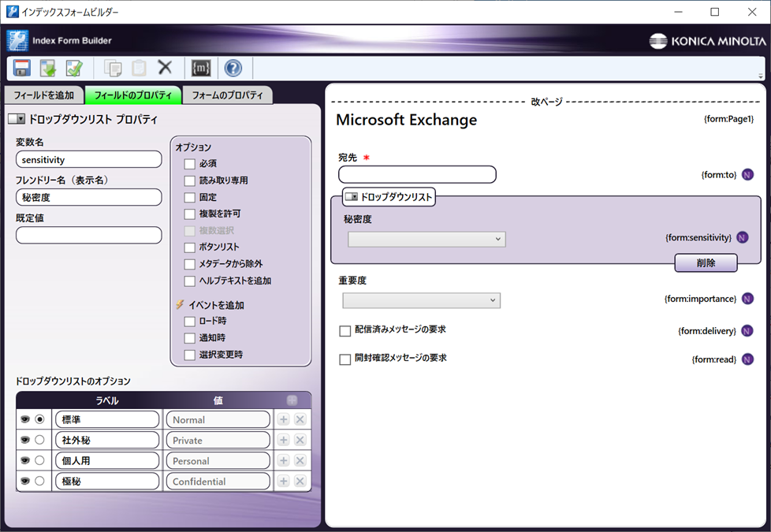Enable the 必須 checkbox
This screenshot has height=532, width=771.
click(190, 164)
